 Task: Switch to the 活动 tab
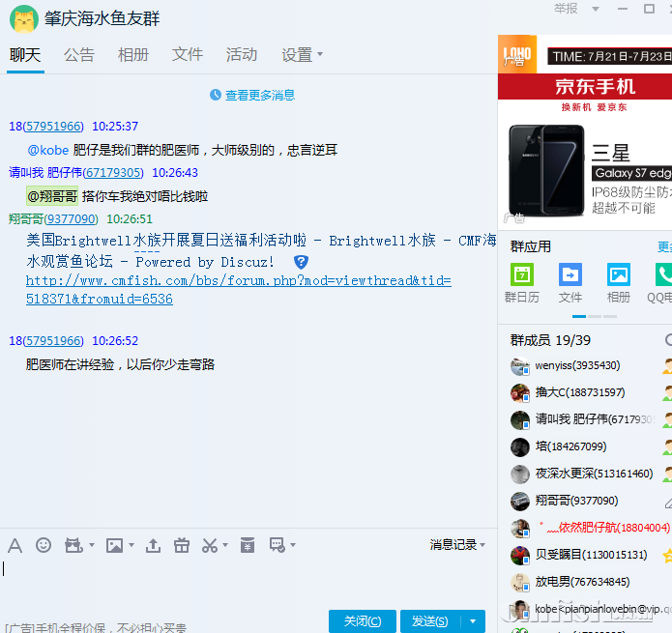pos(242,55)
